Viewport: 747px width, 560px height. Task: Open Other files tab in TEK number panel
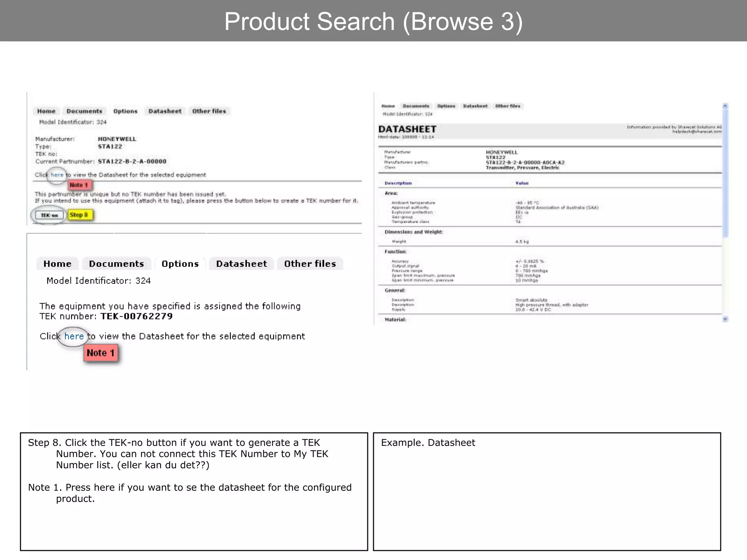point(310,264)
